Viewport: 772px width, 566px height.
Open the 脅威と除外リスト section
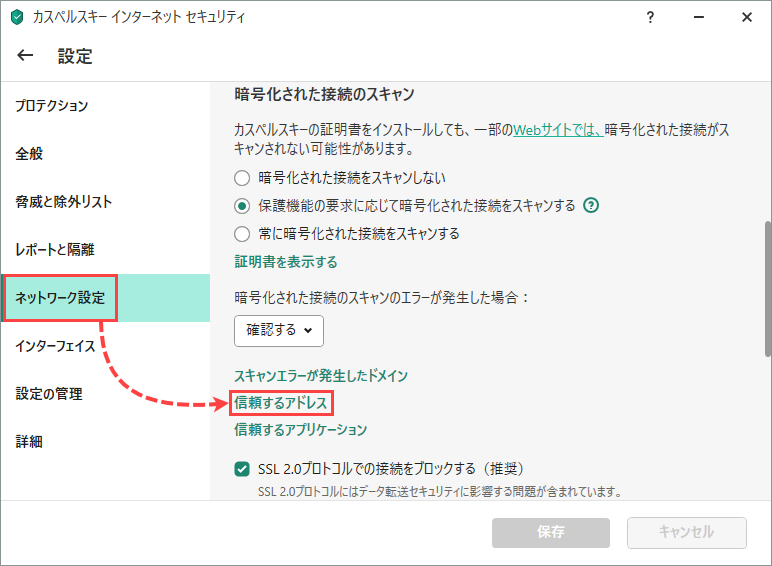[x=106, y=202]
